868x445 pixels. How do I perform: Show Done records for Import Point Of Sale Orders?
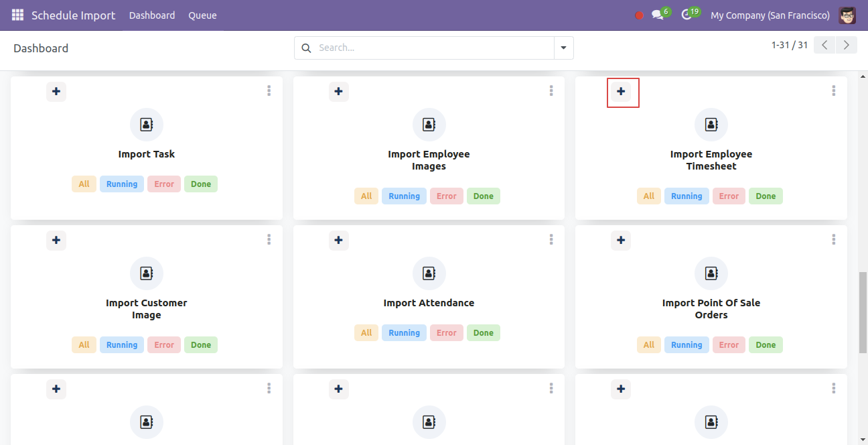point(766,345)
